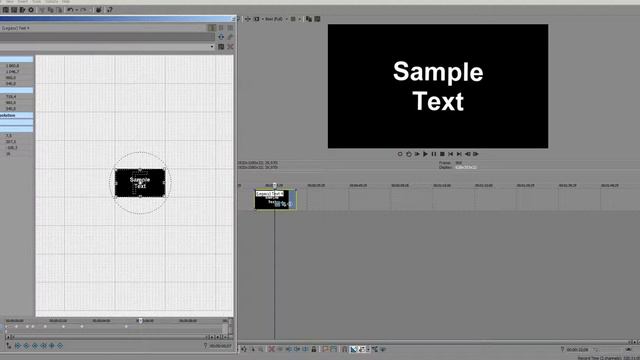
Task: Click the Record button under preview
Action: tap(400, 154)
